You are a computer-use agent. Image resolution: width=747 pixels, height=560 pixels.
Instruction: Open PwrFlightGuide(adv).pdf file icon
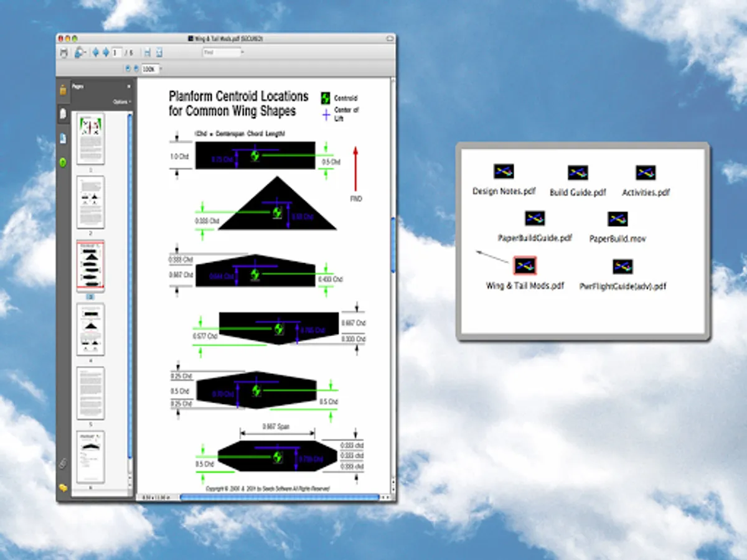point(622,267)
